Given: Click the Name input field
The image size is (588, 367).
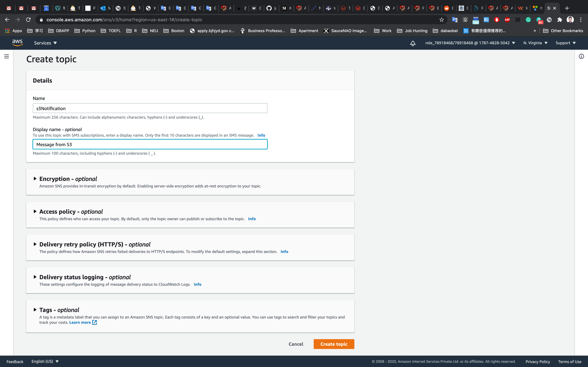Looking at the screenshot, I should click(x=150, y=108).
